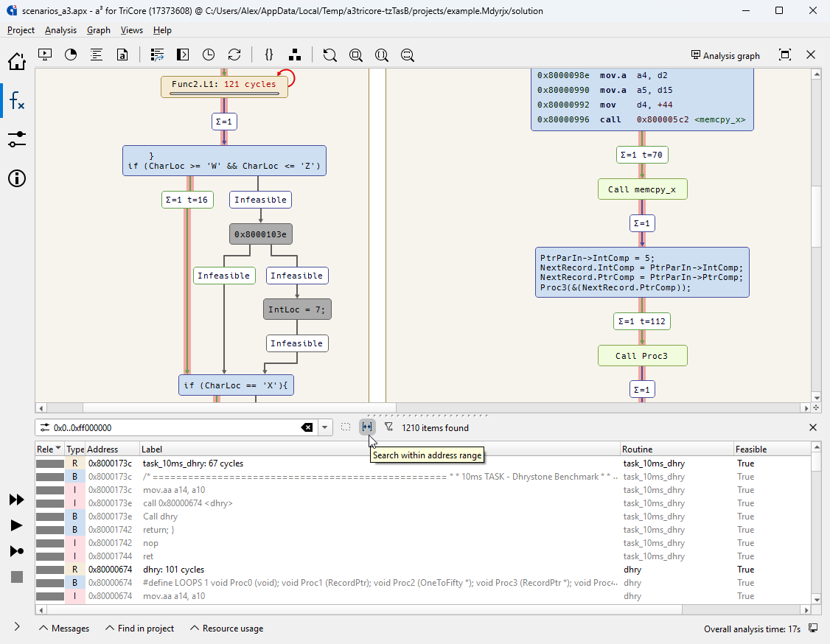Image resolution: width=830 pixels, height=644 pixels.
Task: Expand the Resource usage panel
Action: (226, 628)
